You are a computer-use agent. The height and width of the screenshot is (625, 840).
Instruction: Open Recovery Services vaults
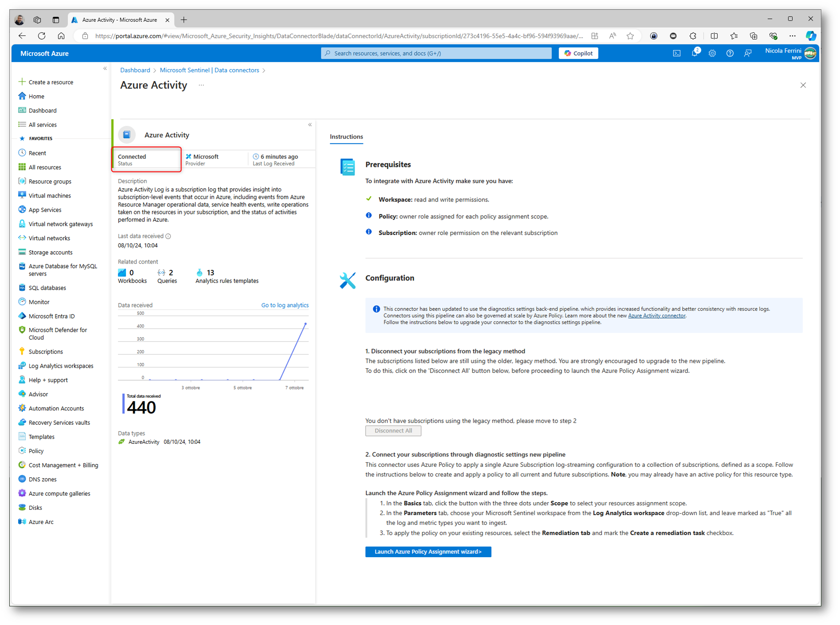click(54, 422)
